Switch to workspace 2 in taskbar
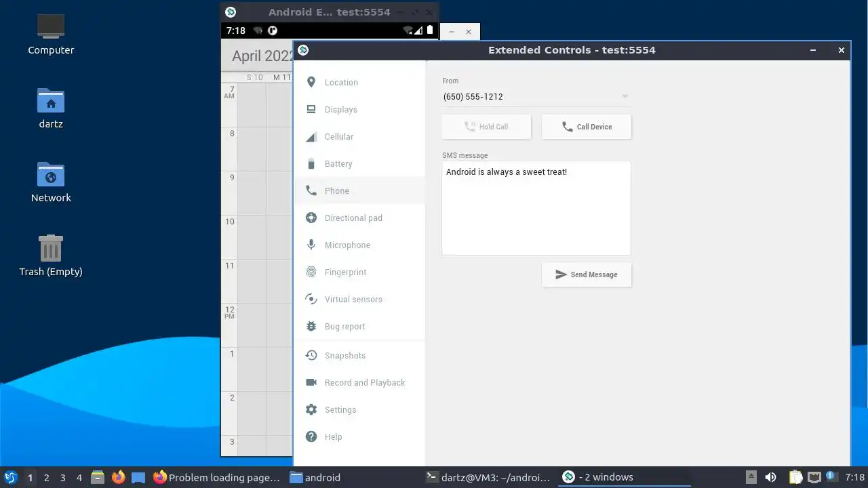Viewport: 868px width, 488px height. [46, 477]
